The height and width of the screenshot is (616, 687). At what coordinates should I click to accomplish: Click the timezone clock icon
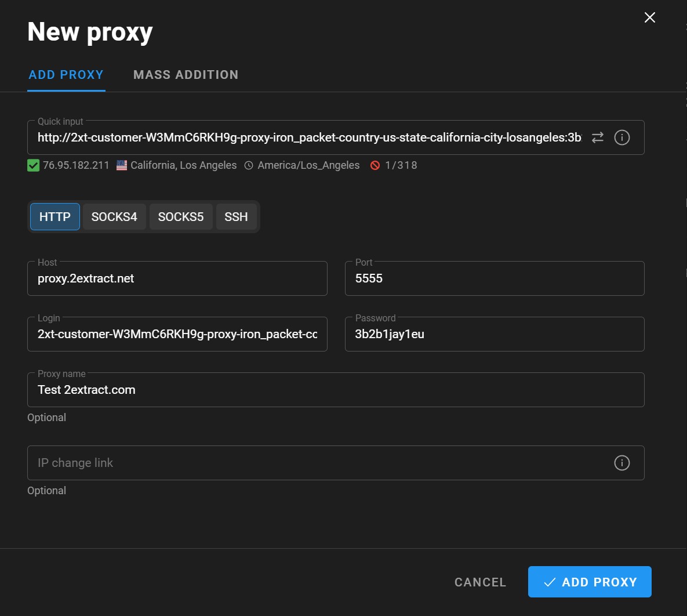[249, 165]
